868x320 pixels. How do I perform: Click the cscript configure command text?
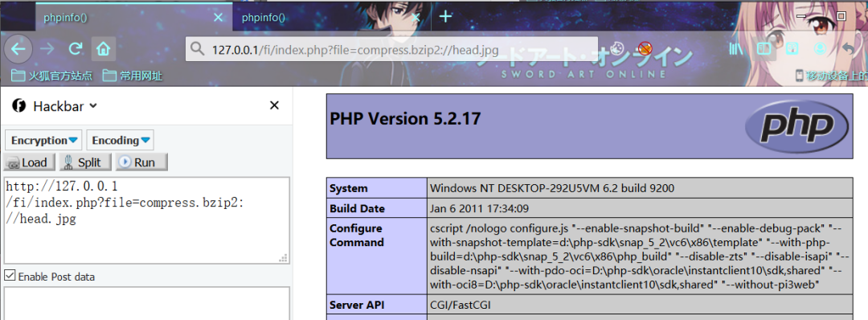[640, 257]
